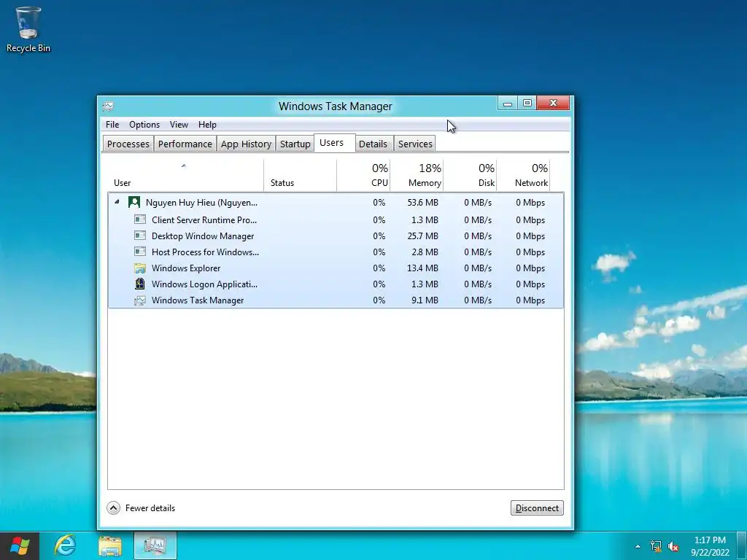Minimize the Task Manager window
The image size is (747, 560).
pyautogui.click(x=508, y=103)
